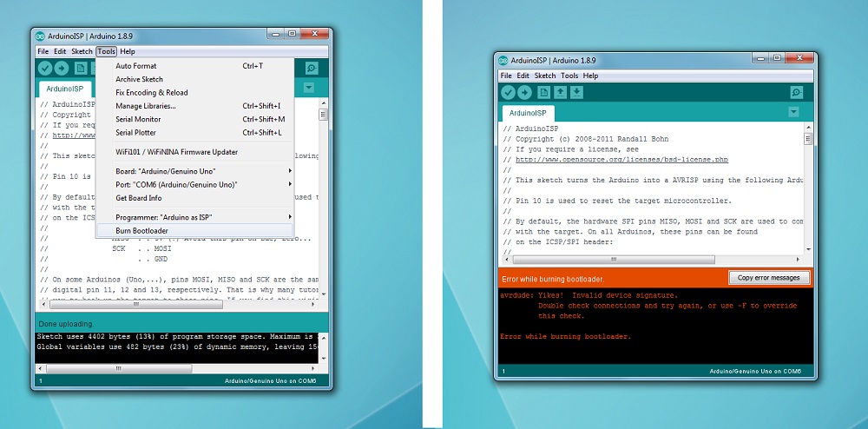
Task: Minimize the right Arduino window
Action: click(761, 58)
